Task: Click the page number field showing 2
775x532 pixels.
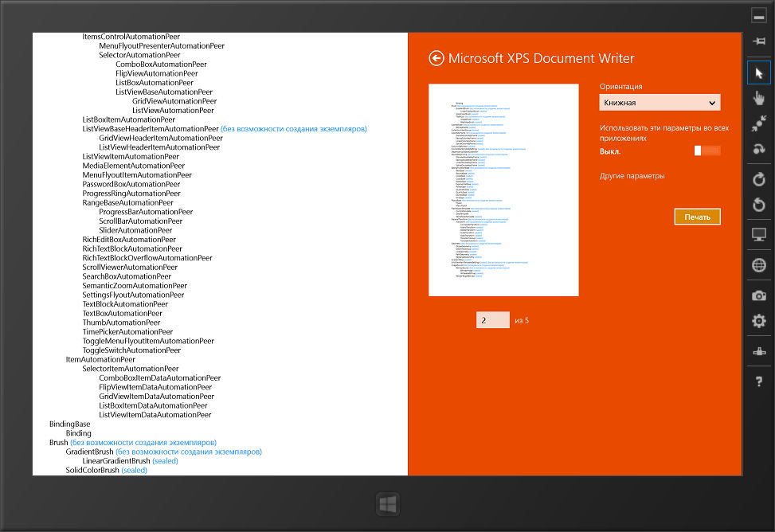Action: [493, 320]
